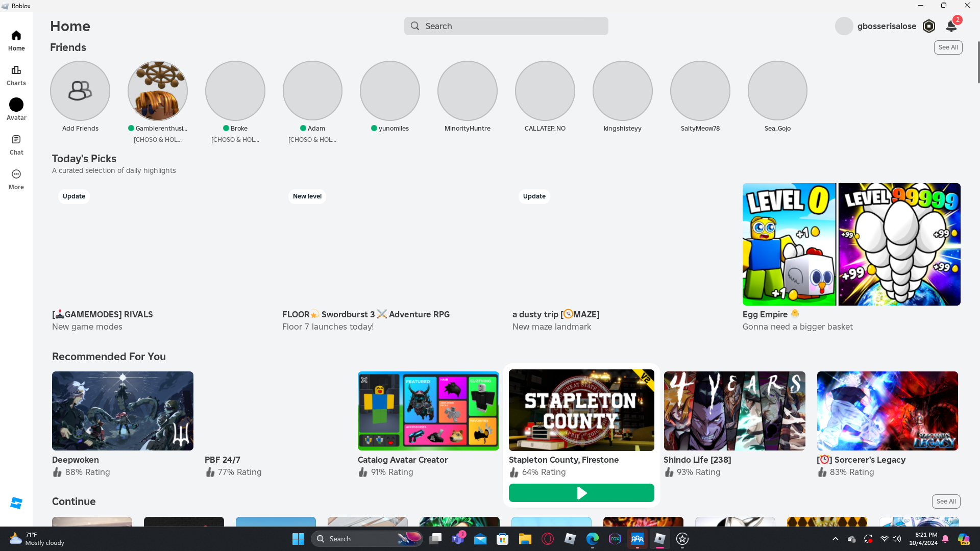The width and height of the screenshot is (980, 551).
Task: Open the Charts page from the sidebar
Action: click(x=16, y=75)
